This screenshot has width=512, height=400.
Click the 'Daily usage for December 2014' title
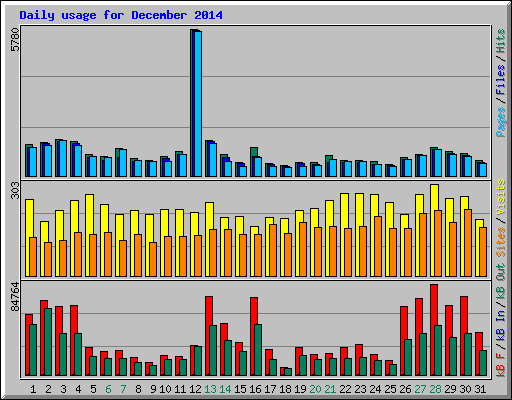point(121,15)
